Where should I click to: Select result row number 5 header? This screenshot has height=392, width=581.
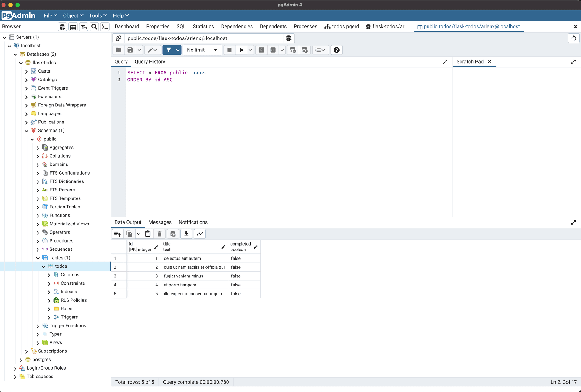pyautogui.click(x=119, y=294)
